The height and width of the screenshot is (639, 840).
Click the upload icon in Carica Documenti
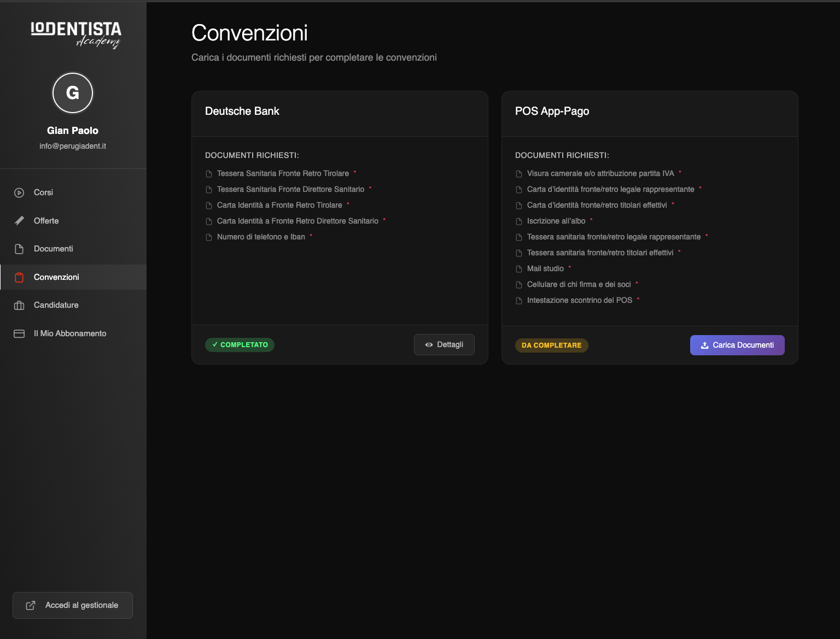704,345
